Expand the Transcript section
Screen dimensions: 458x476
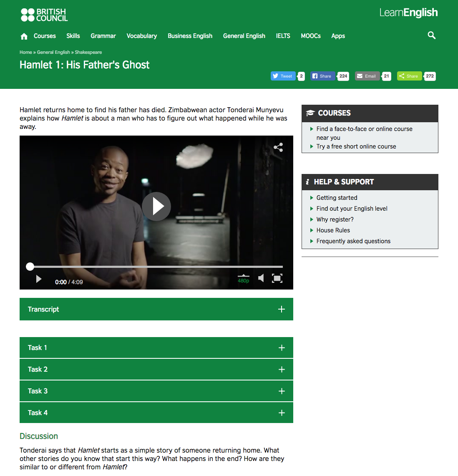tap(156, 309)
